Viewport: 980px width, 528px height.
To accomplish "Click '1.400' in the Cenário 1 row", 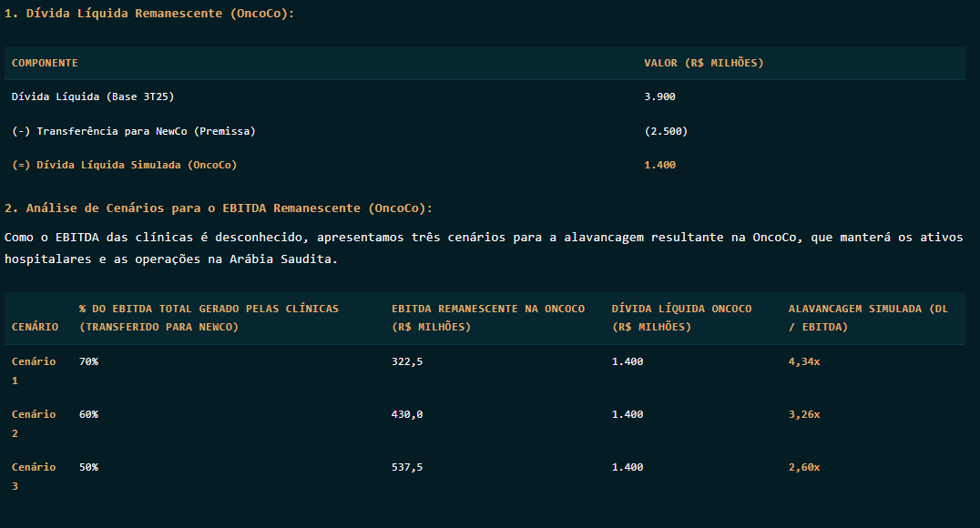I will (x=628, y=361).
